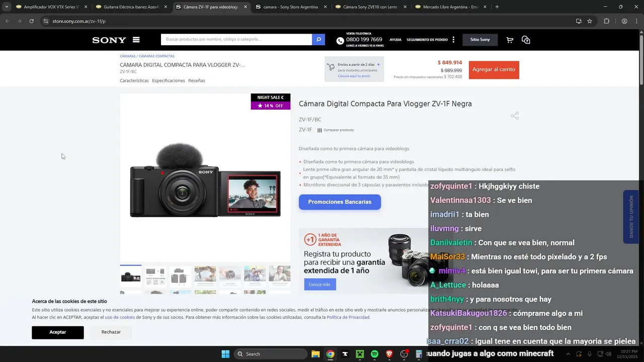
Task: Switch to camara - Sony Store Argentina tab
Action: [x=291, y=7]
